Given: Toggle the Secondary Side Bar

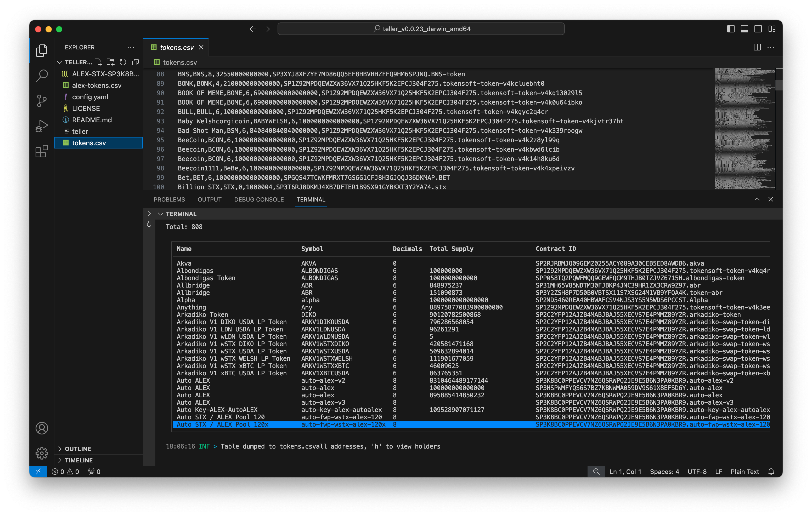Looking at the screenshot, I should (x=758, y=29).
